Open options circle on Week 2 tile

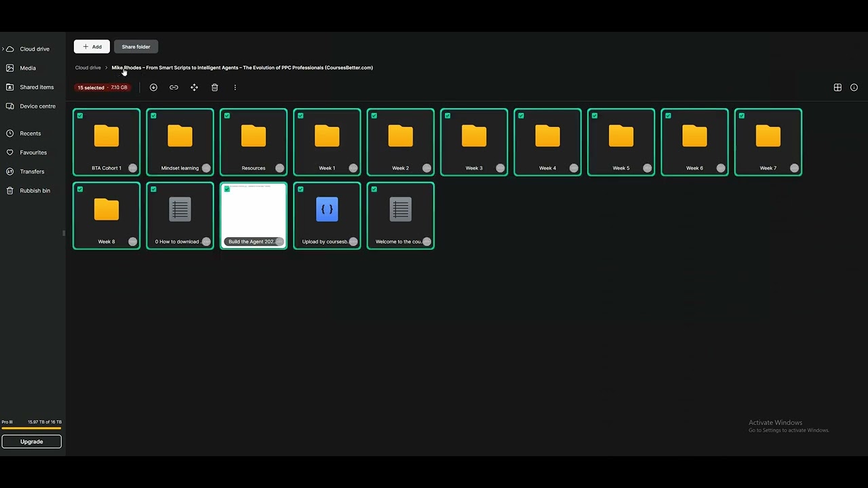427,168
